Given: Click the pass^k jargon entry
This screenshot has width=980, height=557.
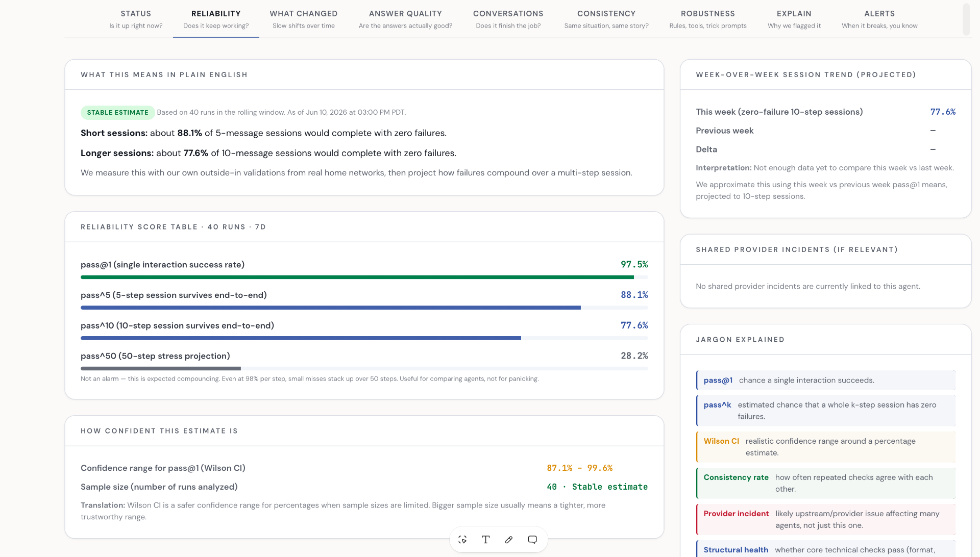Looking at the screenshot, I should pos(826,411).
